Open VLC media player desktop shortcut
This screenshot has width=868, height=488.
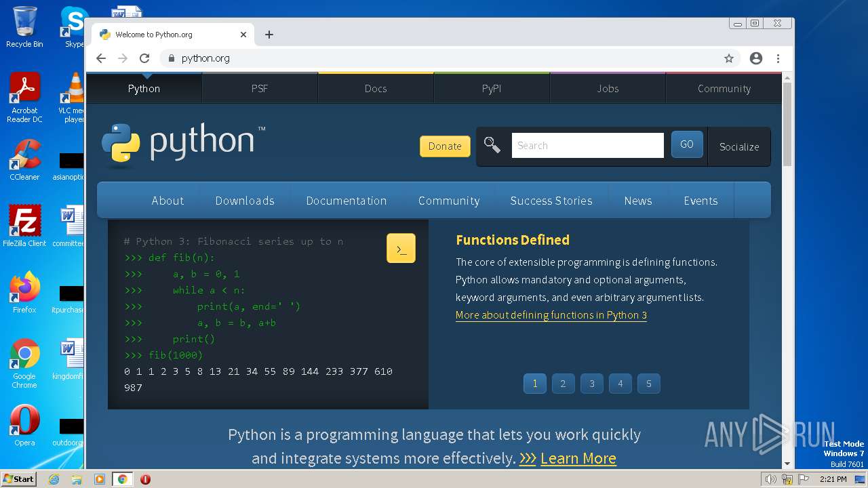(71, 98)
